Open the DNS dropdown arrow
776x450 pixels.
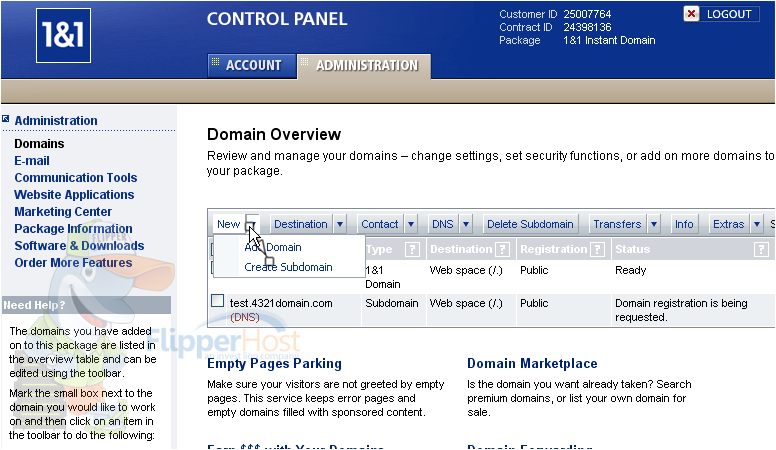click(x=466, y=224)
